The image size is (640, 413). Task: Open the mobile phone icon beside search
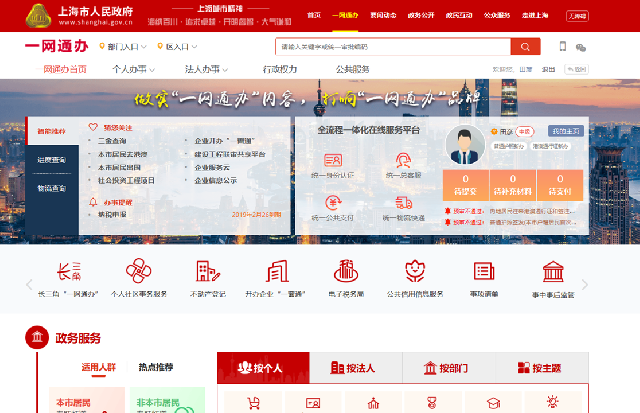tap(563, 47)
